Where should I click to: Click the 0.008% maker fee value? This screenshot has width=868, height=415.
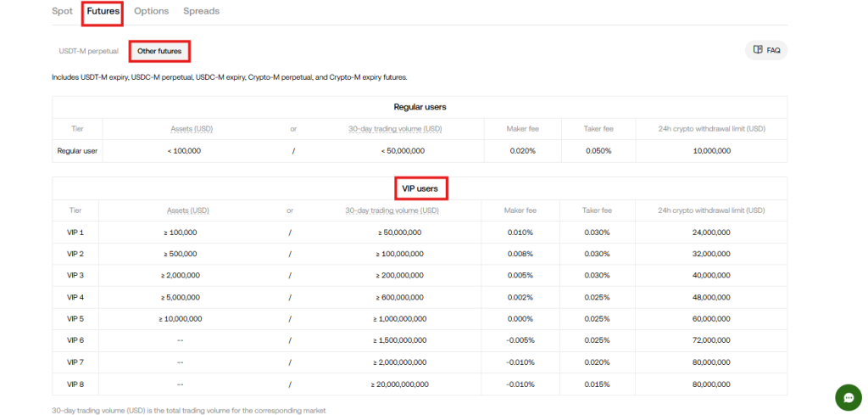click(x=520, y=254)
